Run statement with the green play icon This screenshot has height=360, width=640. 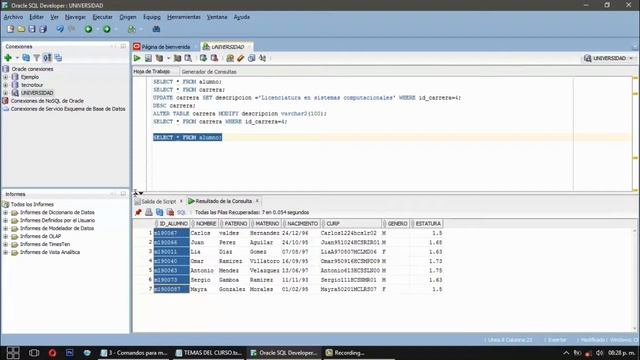pos(137,58)
